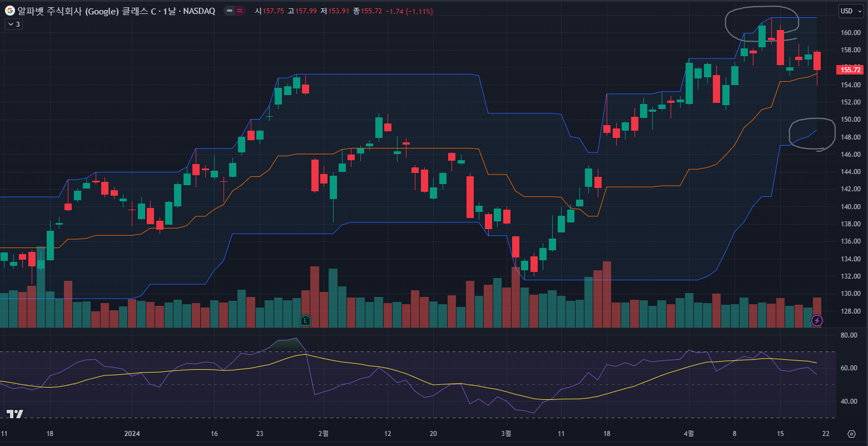The height and width of the screenshot is (446, 868).
Task: Click the 132.00 price axis label
Action: 851,276
